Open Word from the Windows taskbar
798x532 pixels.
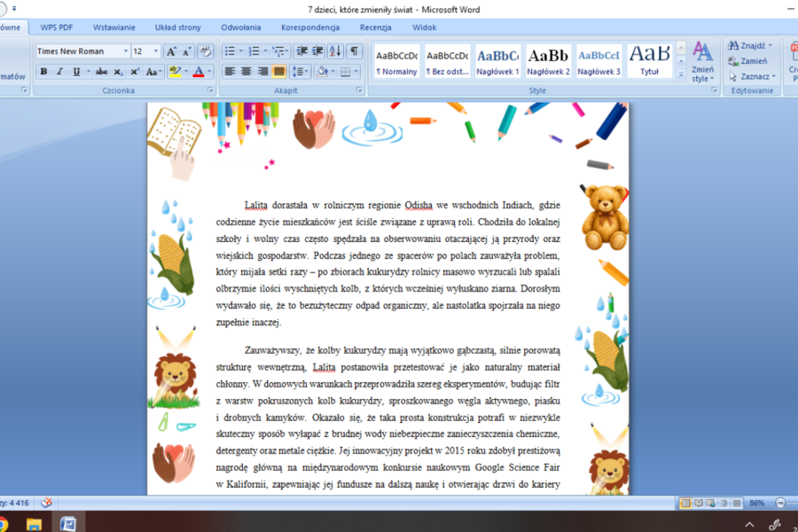click(x=67, y=523)
